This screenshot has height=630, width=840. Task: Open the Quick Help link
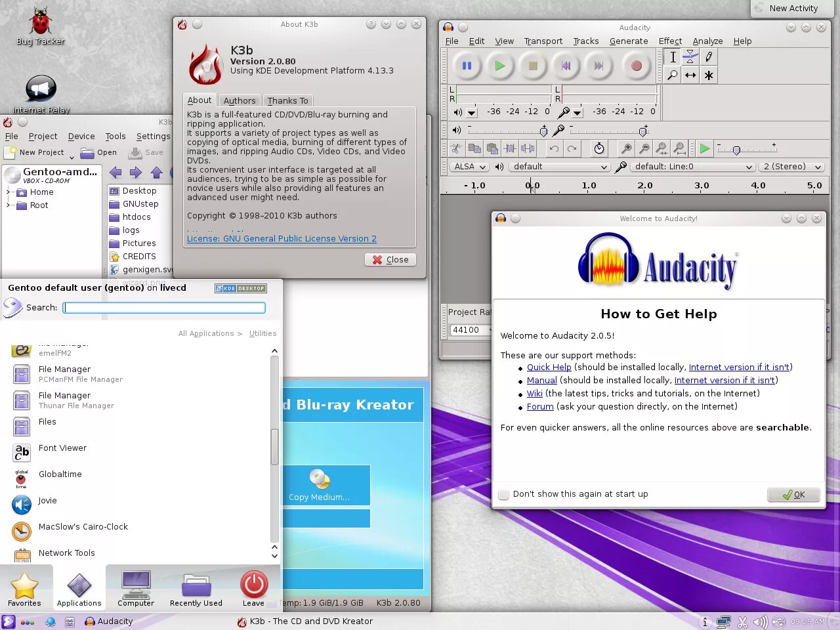click(549, 367)
